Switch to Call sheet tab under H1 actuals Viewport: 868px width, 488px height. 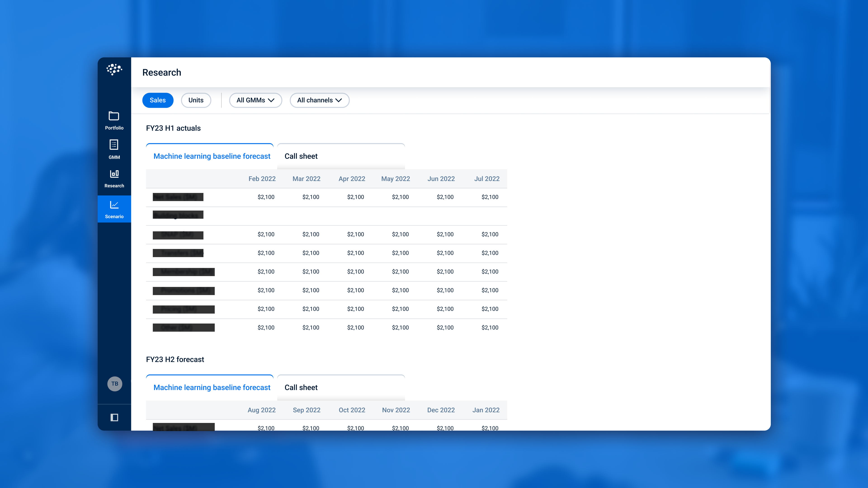click(341, 156)
